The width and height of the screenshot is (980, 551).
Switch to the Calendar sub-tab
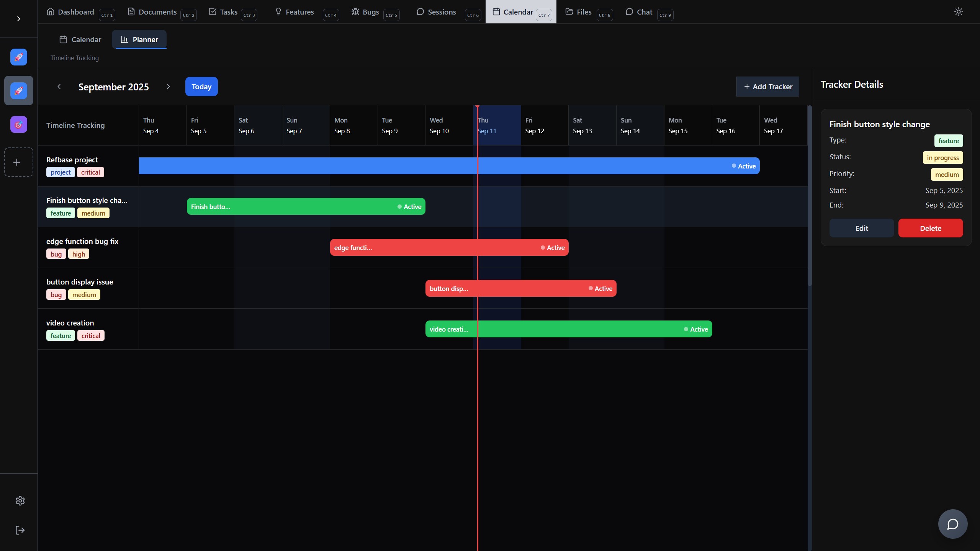point(80,39)
